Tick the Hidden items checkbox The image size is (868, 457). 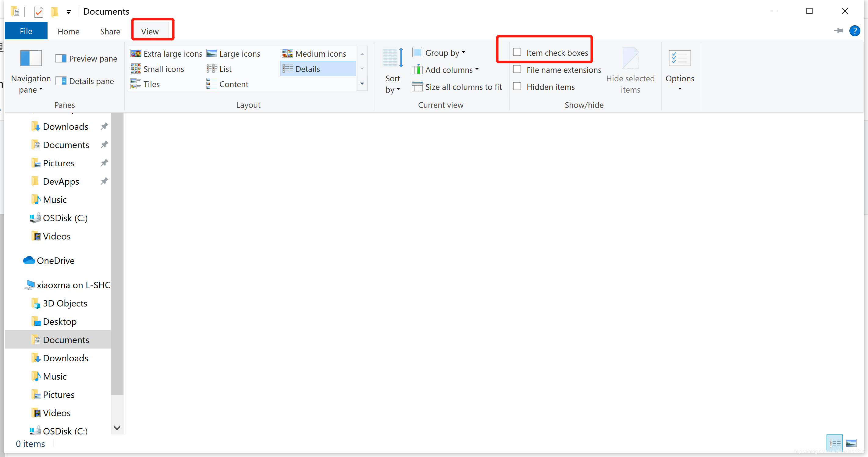click(517, 87)
